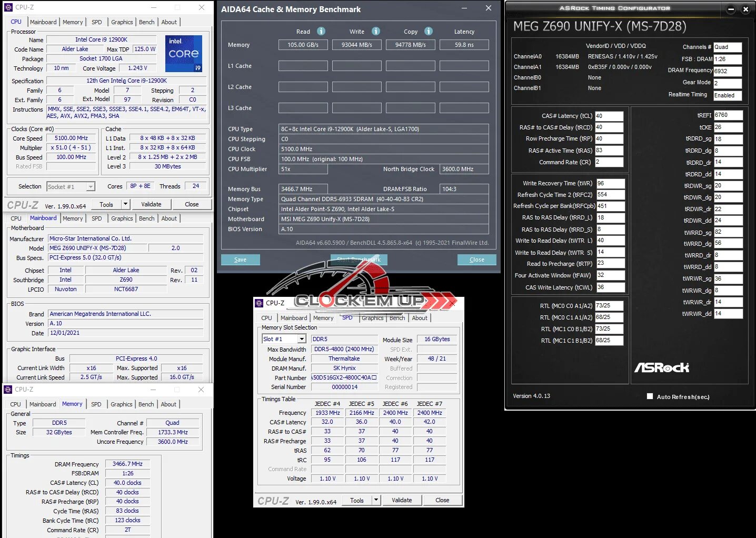Minimize the ASRock Timing Configurator window
Screen dimensions: 756x538
click(731, 9)
